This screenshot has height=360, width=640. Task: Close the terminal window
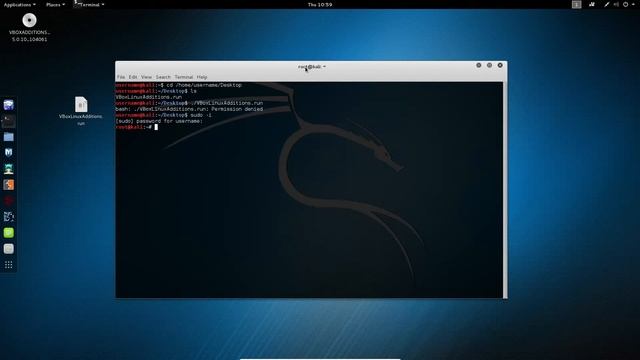point(500,65)
